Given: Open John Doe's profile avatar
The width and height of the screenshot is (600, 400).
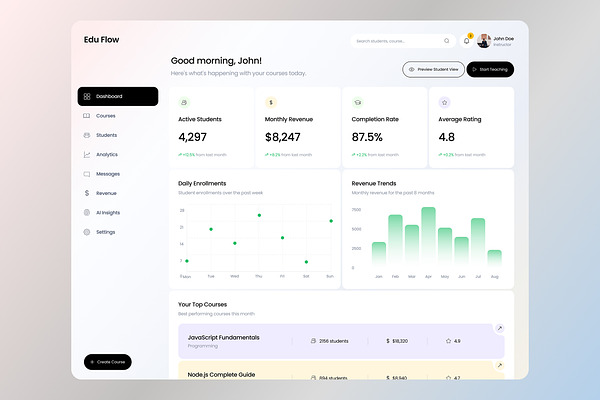Looking at the screenshot, I should [x=484, y=41].
